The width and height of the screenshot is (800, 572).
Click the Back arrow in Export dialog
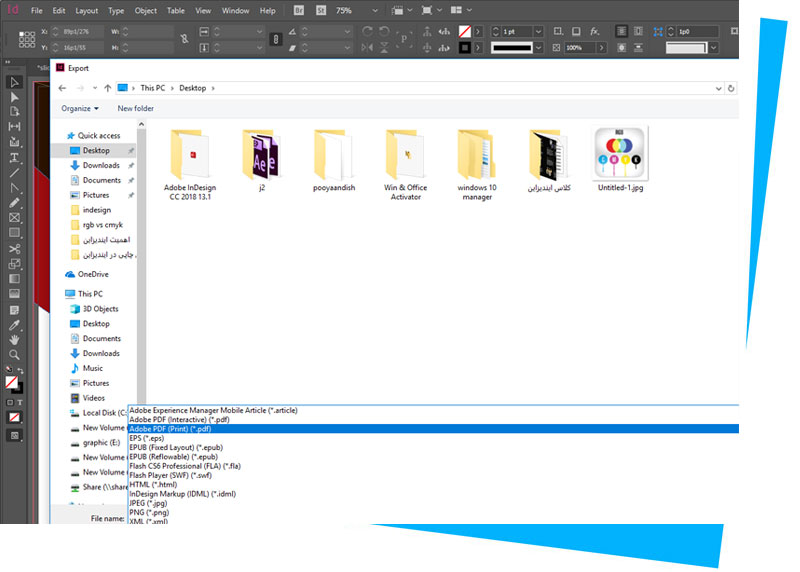62,88
